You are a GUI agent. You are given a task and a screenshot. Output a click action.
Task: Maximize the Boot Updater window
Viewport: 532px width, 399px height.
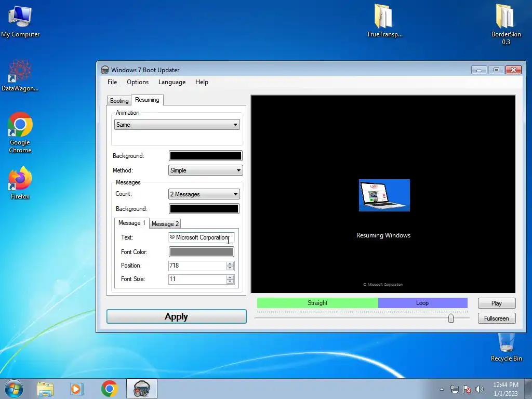(x=496, y=70)
